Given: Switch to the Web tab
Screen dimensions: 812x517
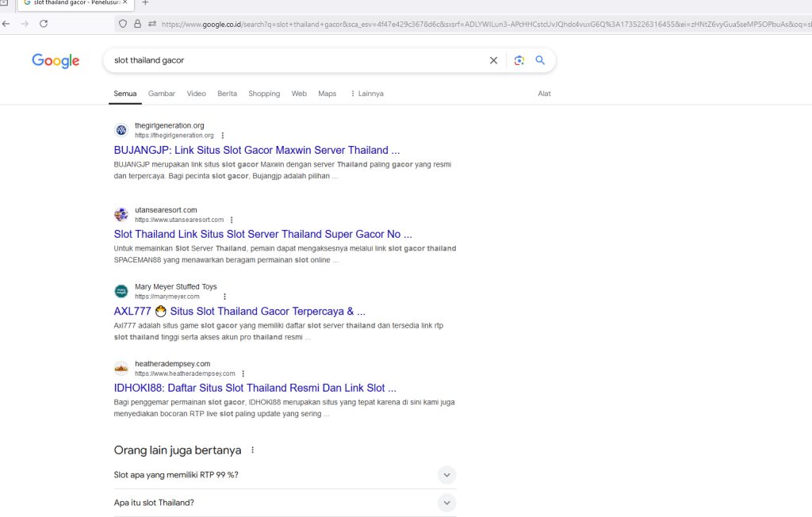Looking at the screenshot, I should [299, 94].
